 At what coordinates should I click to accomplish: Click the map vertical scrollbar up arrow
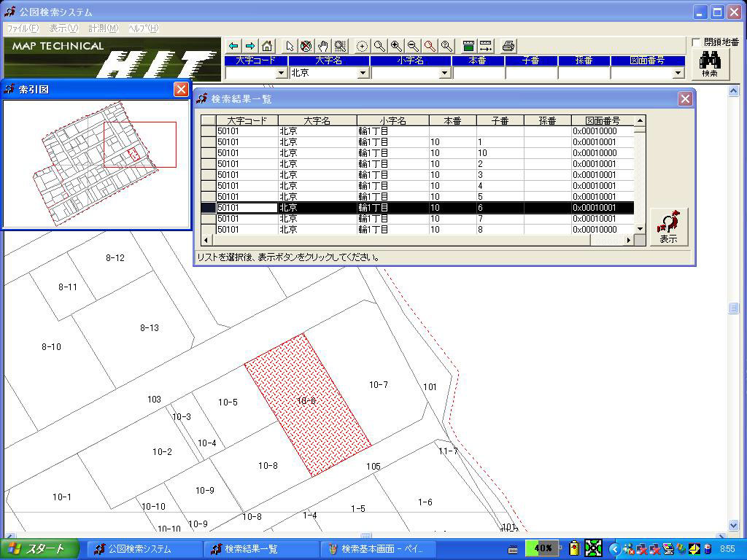pyautogui.click(x=734, y=90)
